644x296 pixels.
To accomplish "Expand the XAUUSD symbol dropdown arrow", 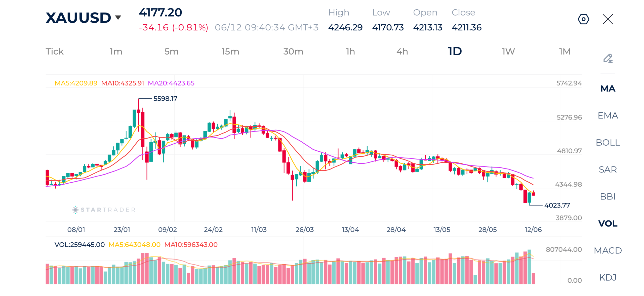I will (118, 17).
